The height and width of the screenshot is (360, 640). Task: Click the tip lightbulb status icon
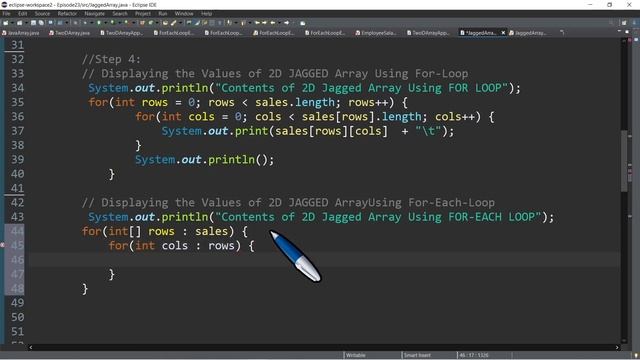pos(636,355)
